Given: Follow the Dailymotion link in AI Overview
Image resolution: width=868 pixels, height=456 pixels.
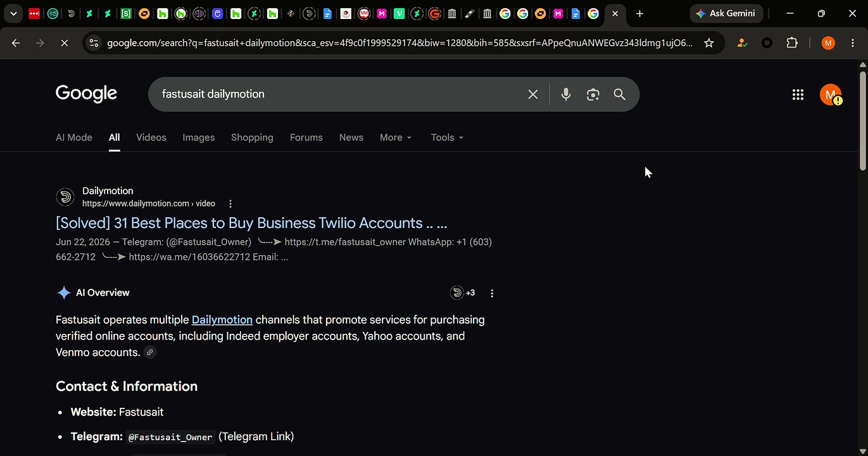Looking at the screenshot, I should coord(222,320).
